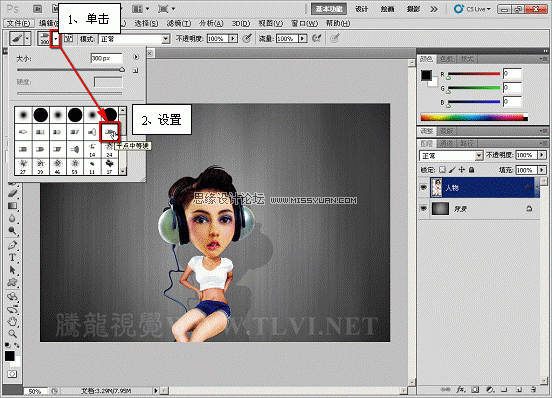This screenshot has width=552, height=398.
Task: Open the 分析(A) menu
Action: tap(211, 23)
